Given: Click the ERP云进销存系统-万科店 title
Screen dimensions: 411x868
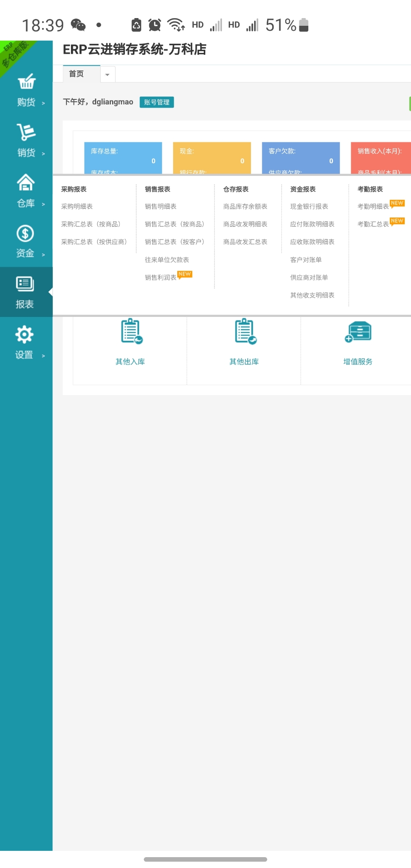Looking at the screenshot, I should pos(134,49).
